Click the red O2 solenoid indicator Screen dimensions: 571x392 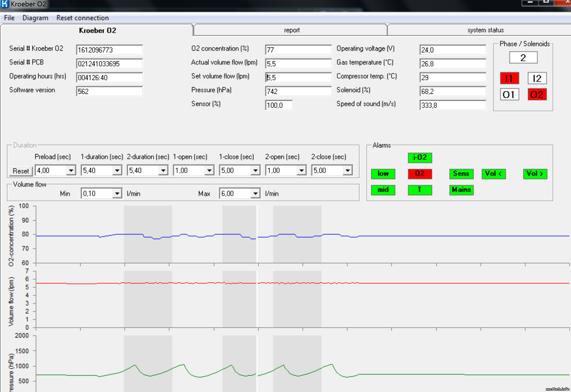point(537,95)
